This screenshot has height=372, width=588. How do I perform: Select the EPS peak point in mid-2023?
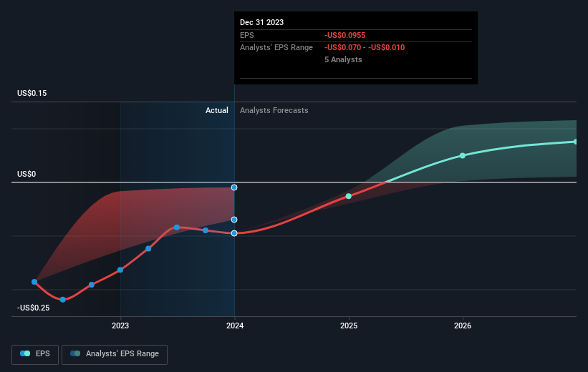(x=177, y=227)
